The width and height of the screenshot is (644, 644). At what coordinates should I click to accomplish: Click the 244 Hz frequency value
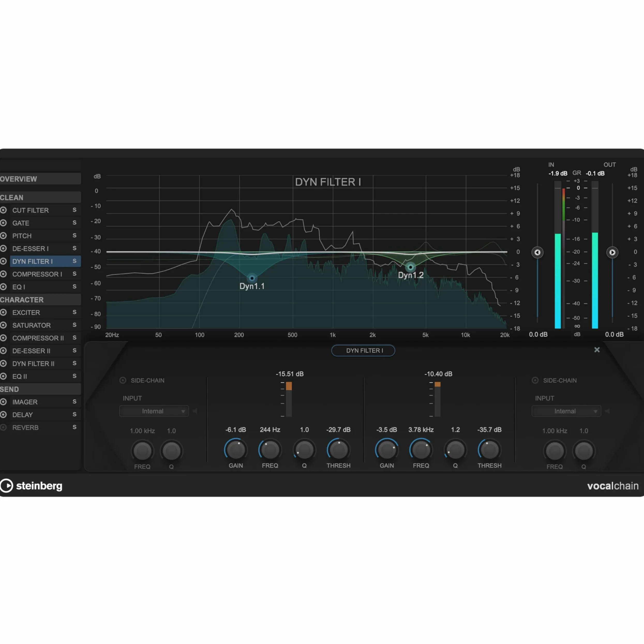pyautogui.click(x=270, y=430)
